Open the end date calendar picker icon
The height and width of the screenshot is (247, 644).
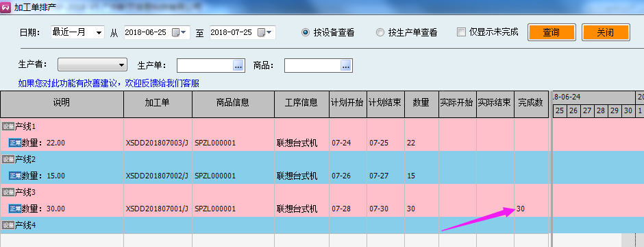264,32
